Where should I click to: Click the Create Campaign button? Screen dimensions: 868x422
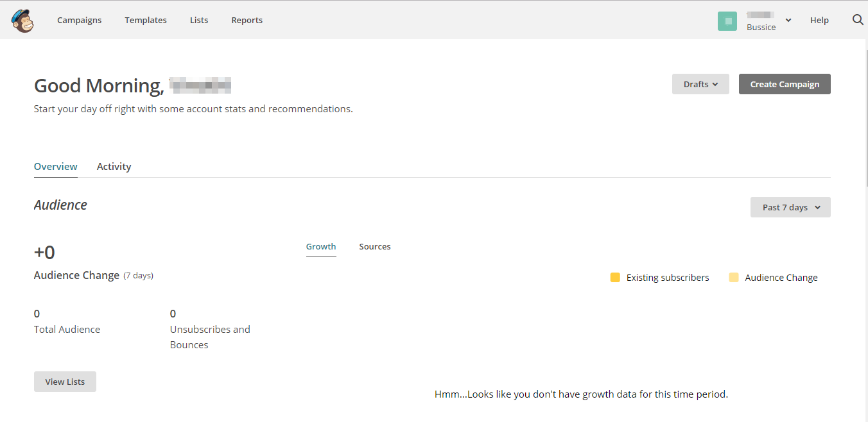(x=785, y=84)
